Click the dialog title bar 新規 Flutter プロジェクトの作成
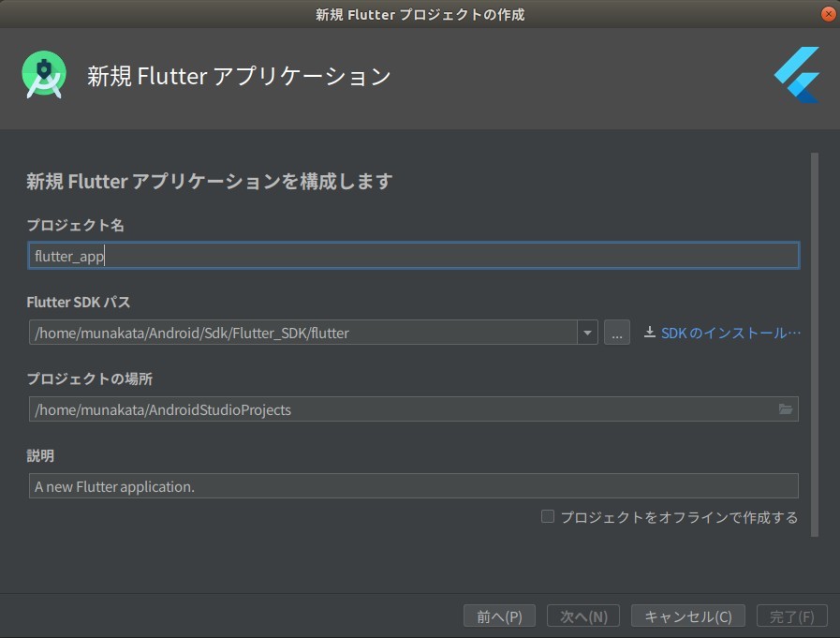Viewport: 840px width, 638px height. click(420, 14)
